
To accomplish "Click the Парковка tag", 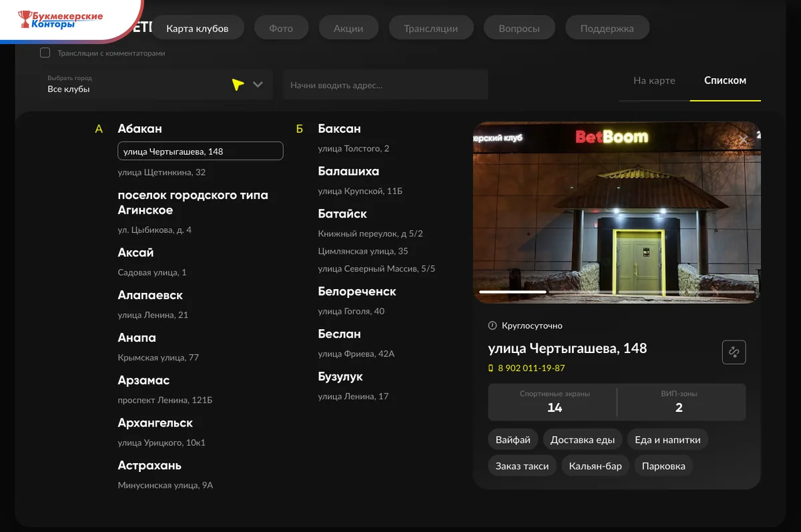I will (663, 466).
